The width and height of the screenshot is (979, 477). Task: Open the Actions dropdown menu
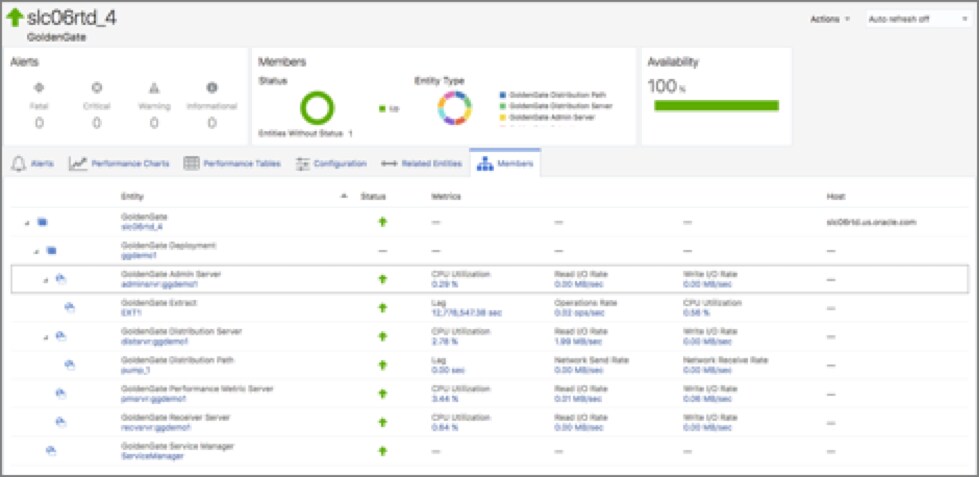831,19
